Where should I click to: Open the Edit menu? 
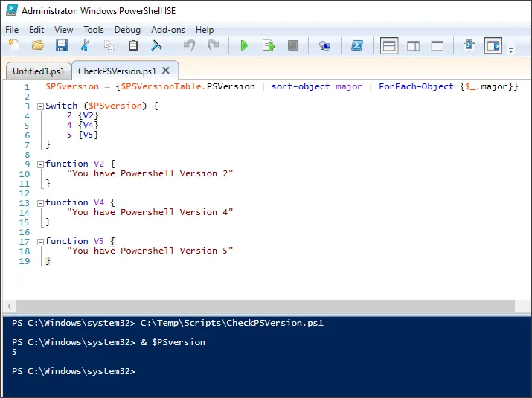[36, 30]
